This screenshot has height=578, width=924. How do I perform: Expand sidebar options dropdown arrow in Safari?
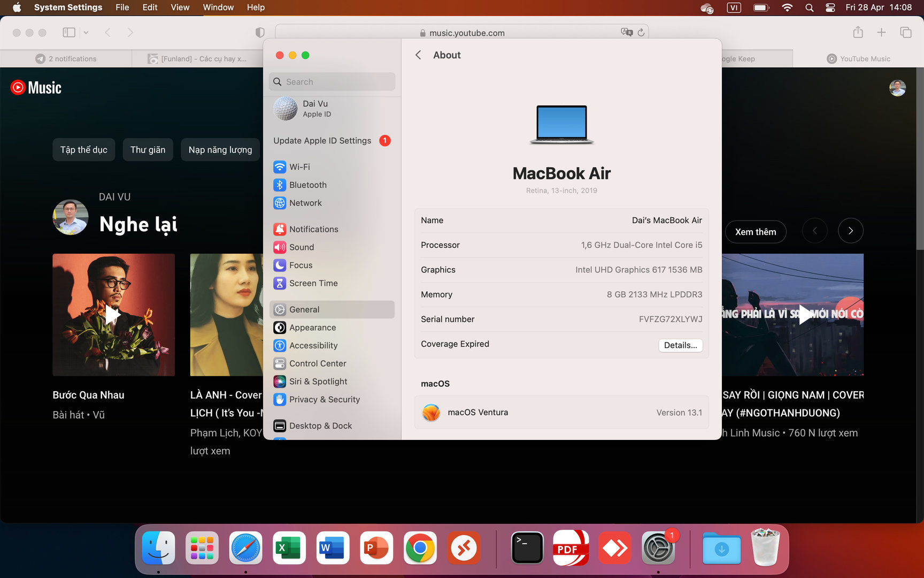86,33
